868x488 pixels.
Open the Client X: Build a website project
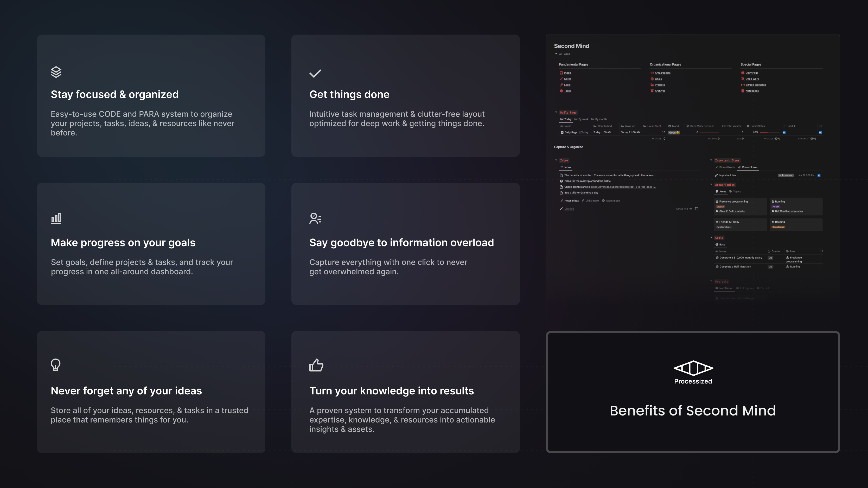(x=730, y=211)
